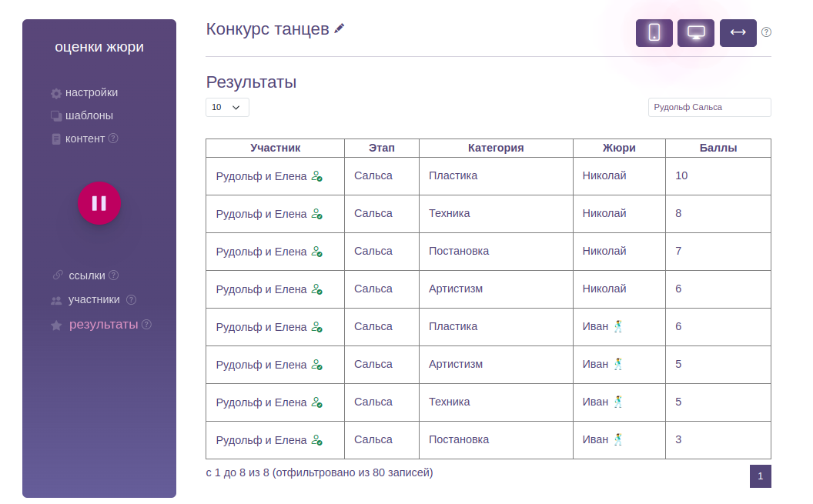Open help icon beside view buttons

766,32
